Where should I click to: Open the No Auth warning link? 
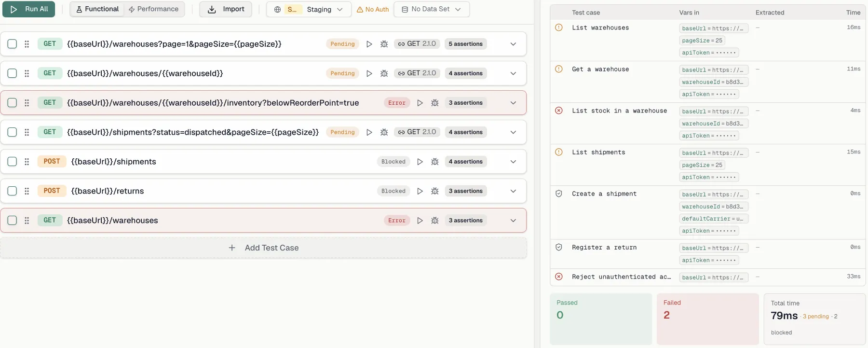click(x=373, y=9)
